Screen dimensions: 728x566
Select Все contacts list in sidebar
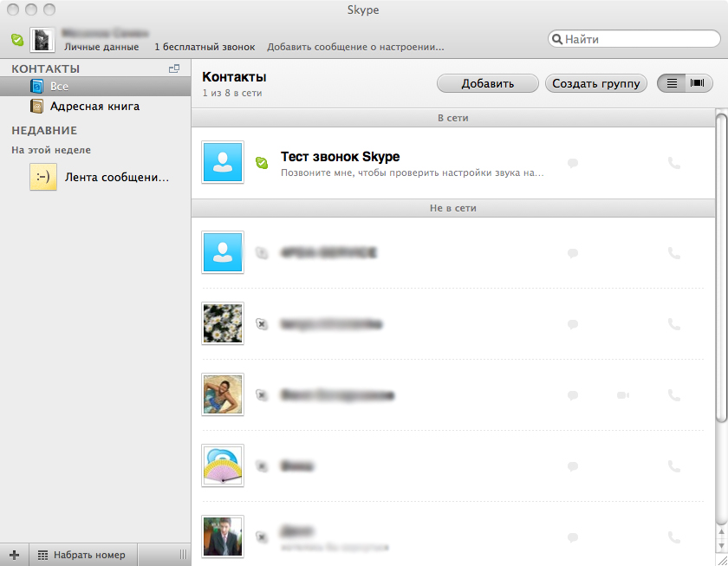pyautogui.click(x=95, y=87)
